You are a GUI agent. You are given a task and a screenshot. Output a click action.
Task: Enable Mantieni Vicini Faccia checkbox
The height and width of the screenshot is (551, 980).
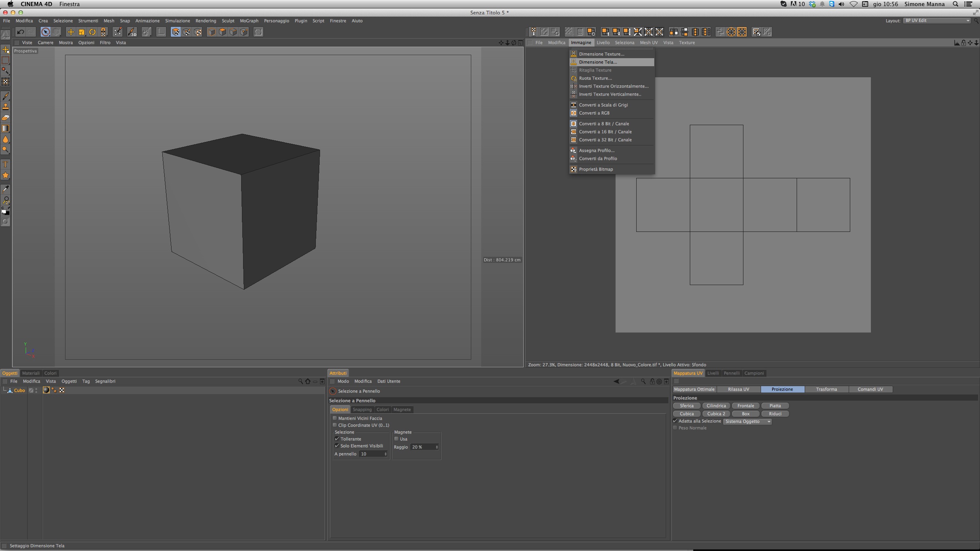[335, 418]
